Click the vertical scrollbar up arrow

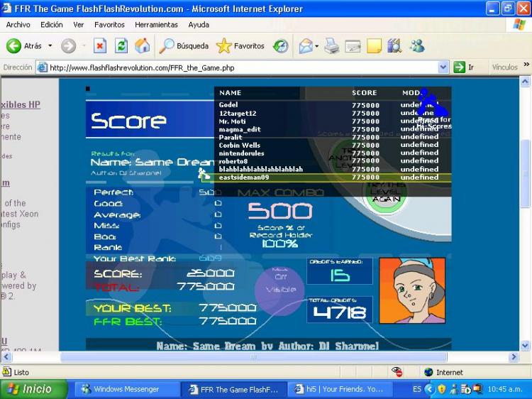pos(525,82)
